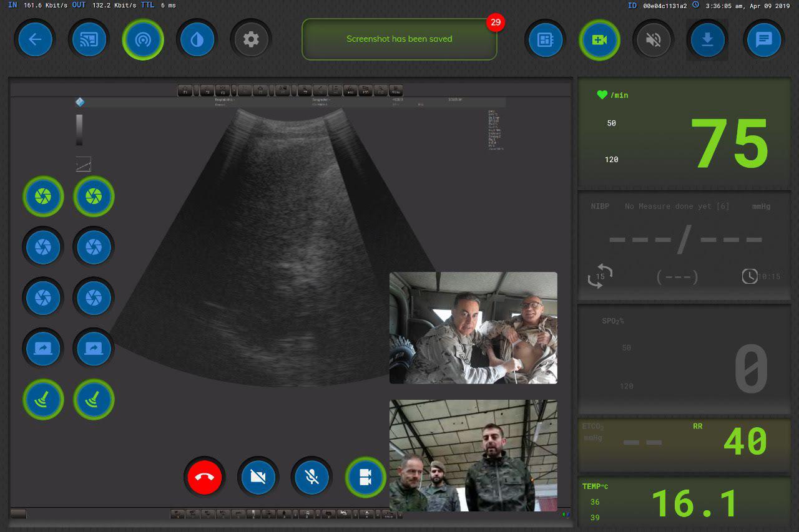Click the water drop icon button
799x532 pixels.
click(197, 40)
